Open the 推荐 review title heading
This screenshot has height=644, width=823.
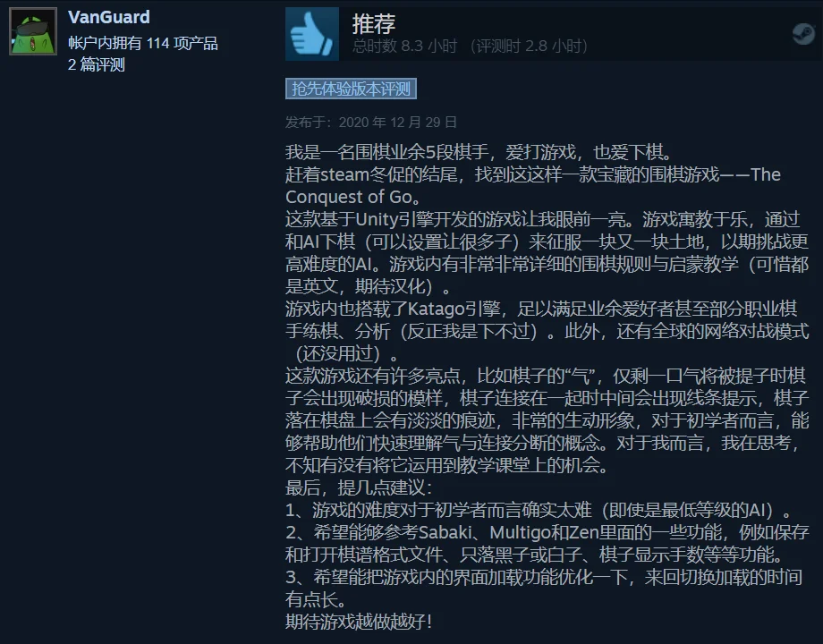pyautogui.click(x=374, y=23)
